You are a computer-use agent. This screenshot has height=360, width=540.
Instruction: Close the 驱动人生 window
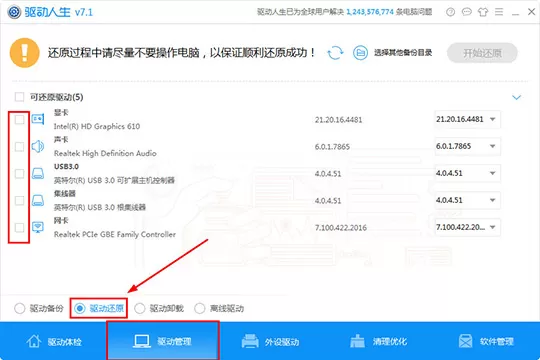point(531,12)
